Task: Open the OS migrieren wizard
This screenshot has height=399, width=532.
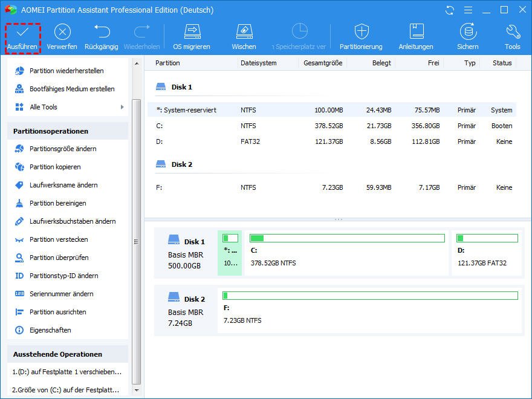Action: click(x=192, y=33)
